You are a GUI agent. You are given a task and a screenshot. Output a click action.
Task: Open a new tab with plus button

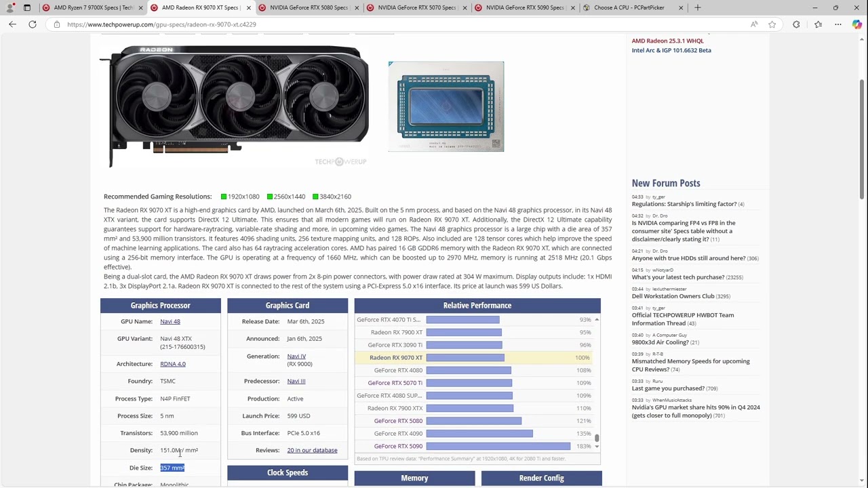pos(697,7)
